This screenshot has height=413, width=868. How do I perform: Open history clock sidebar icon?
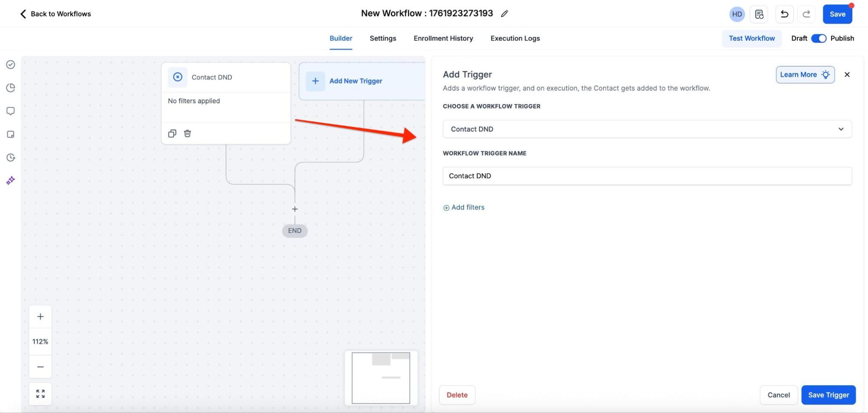pyautogui.click(x=11, y=157)
